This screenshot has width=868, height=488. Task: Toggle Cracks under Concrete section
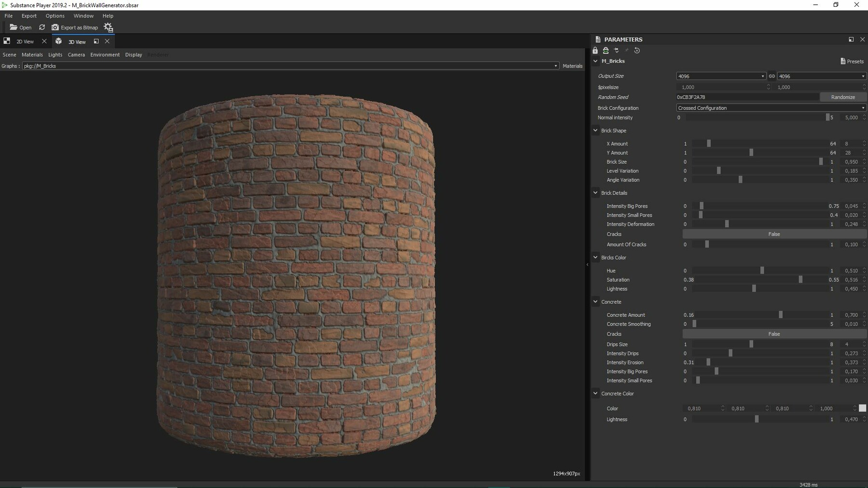coord(773,334)
